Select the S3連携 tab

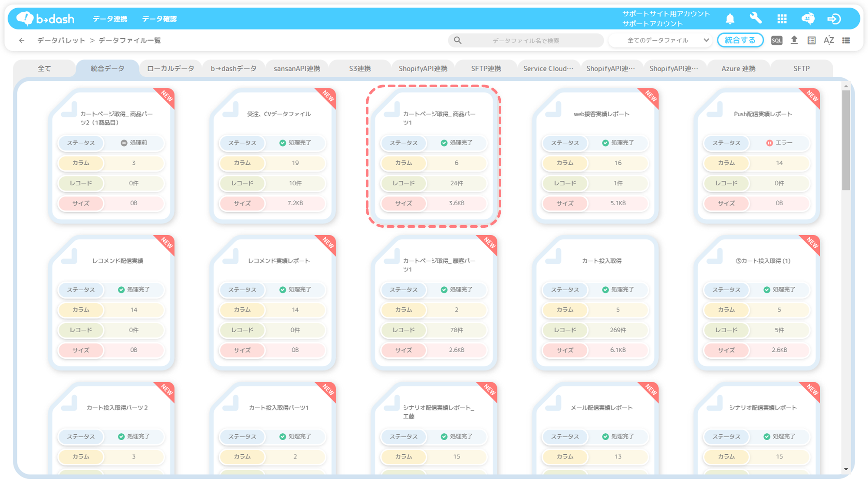[360, 69]
